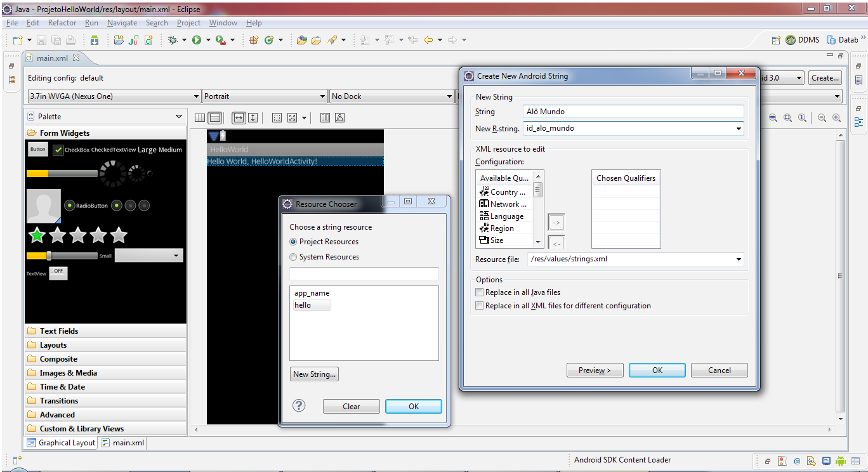The width and height of the screenshot is (868, 472).
Task: Expand the Text Fields palette category
Action: tap(106, 331)
